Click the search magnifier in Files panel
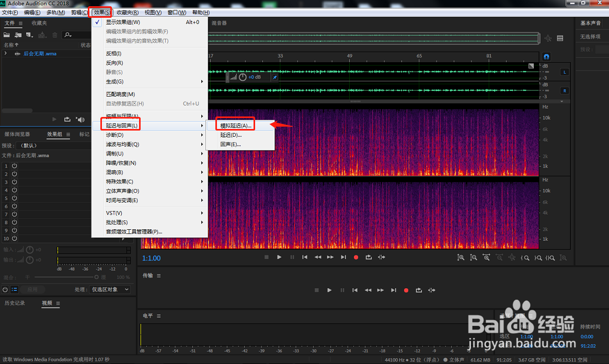 pyautogui.click(x=68, y=35)
